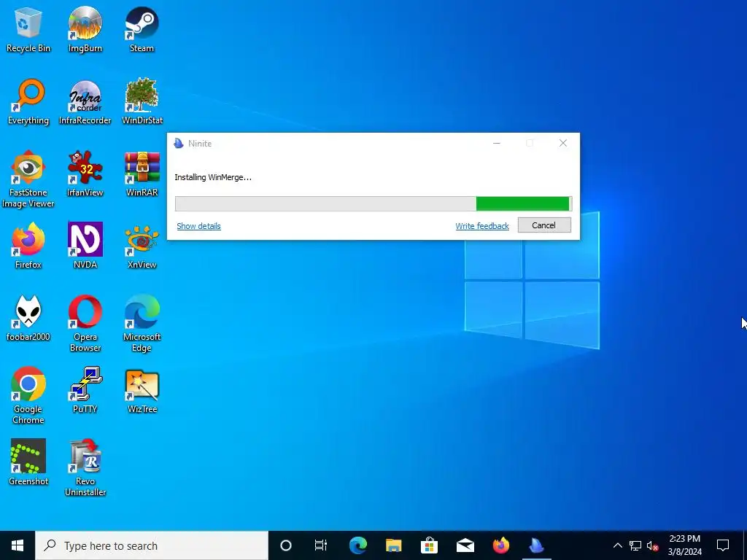Select the FastStone Image Viewer shortcut

click(x=28, y=179)
